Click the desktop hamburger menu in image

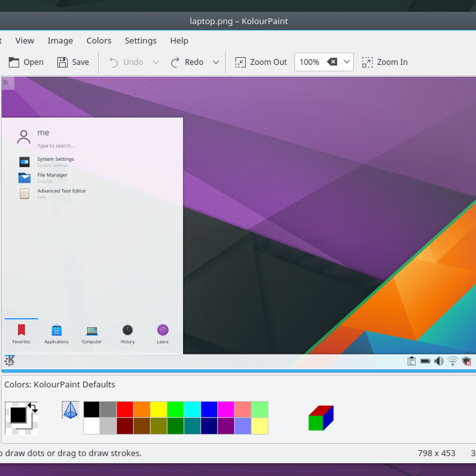[x=6, y=82]
